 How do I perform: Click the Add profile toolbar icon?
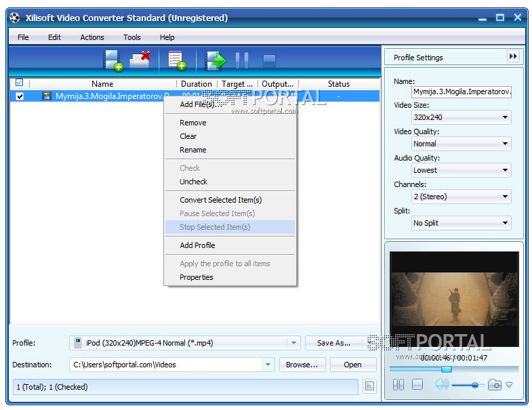(177, 60)
